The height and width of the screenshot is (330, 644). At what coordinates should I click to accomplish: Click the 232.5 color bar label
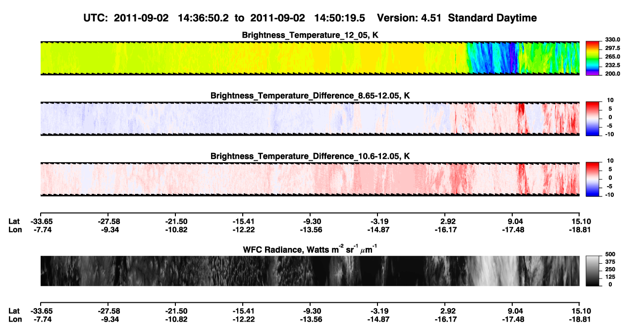tap(613, 65)
